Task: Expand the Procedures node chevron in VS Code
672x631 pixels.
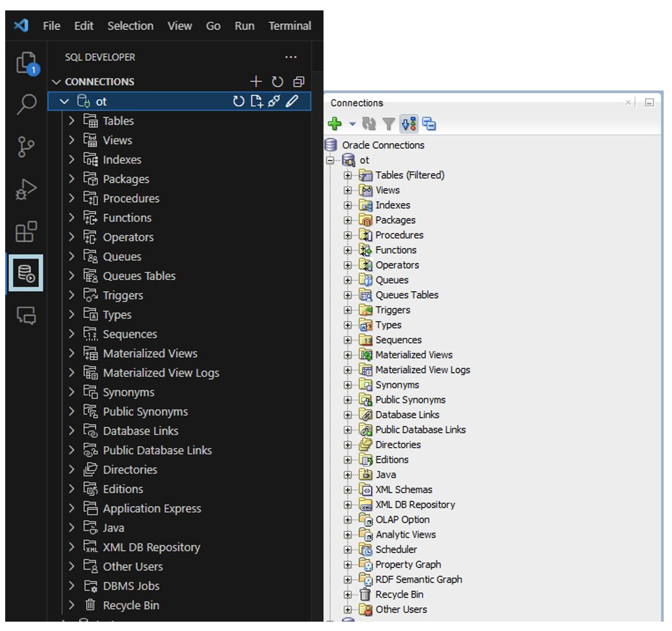Action: point(72,198)
